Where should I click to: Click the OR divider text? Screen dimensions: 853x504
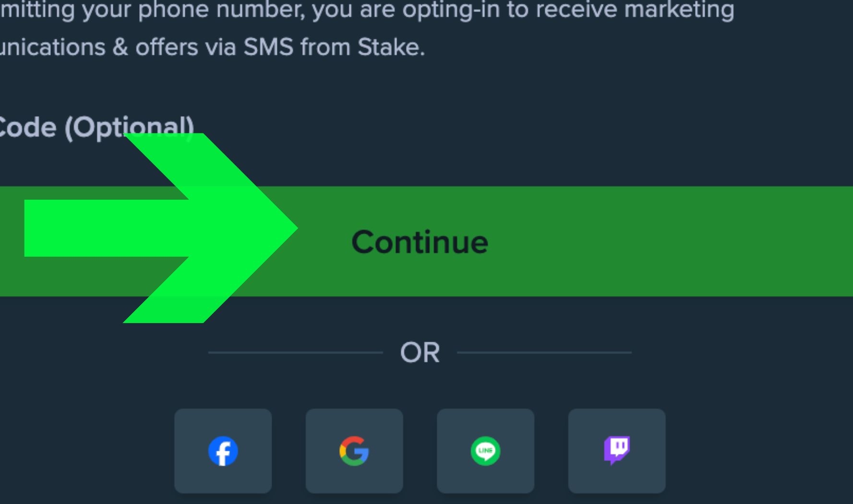pyautogui.click(x=420, y=352)
